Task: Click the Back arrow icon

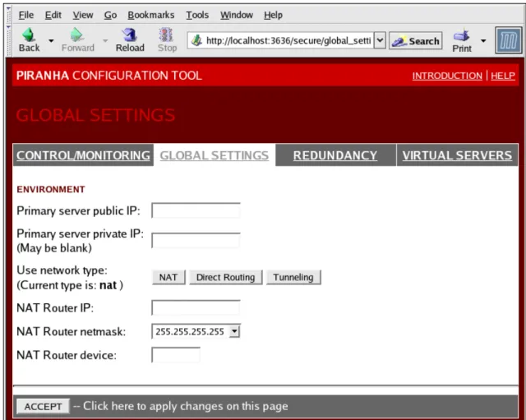Action: click(x=29, y=35)
